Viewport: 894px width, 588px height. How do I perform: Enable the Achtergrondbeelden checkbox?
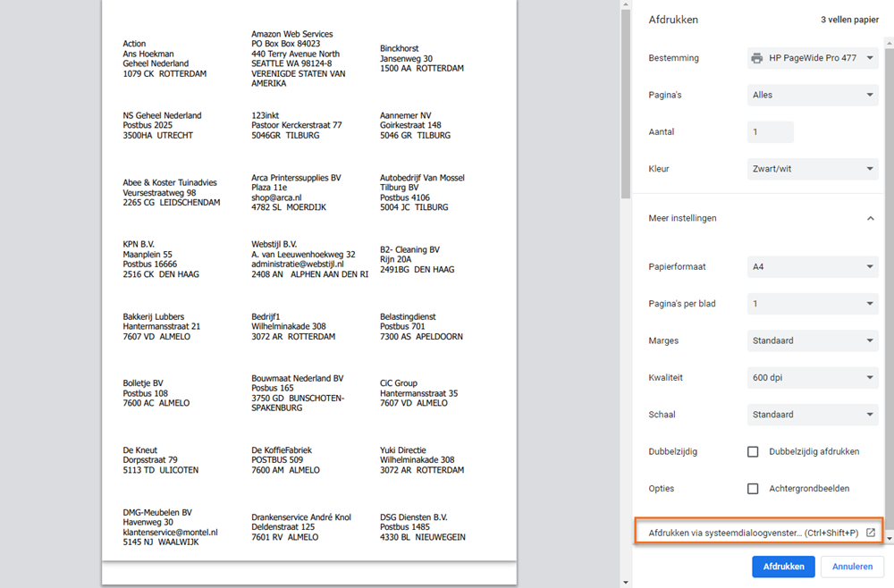click(x=753, y=489)
